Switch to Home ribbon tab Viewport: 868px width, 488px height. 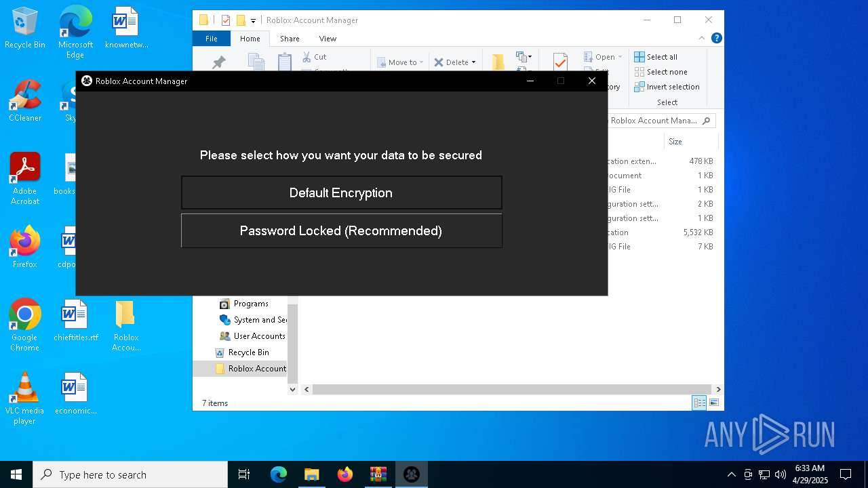coord(250,39)
